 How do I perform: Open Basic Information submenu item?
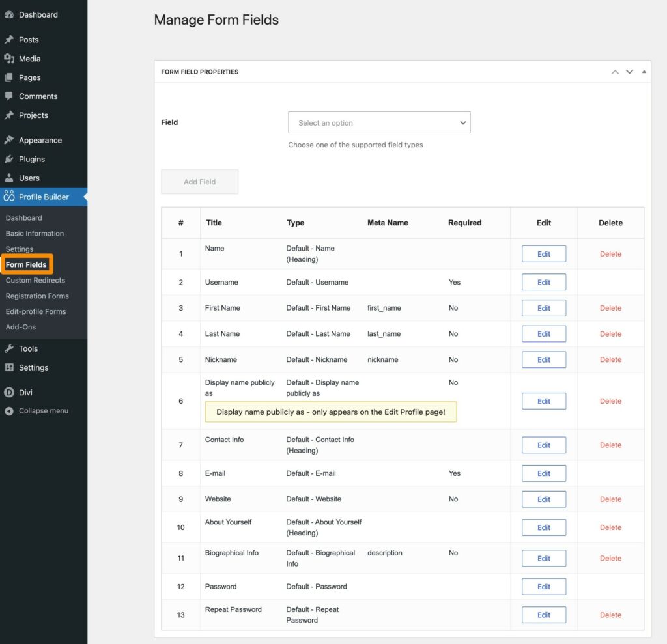coord(35,234)
